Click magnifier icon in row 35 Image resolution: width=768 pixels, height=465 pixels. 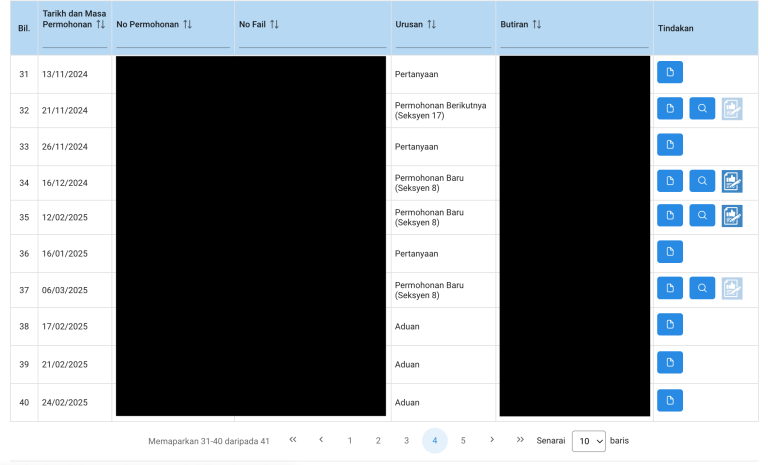[x=702, y=216]
